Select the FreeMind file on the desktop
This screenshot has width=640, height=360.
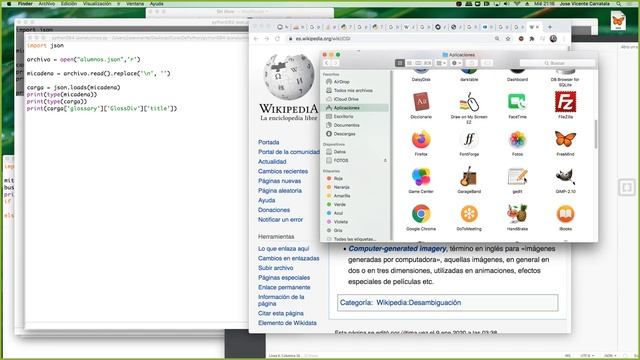tap(618, 20)
